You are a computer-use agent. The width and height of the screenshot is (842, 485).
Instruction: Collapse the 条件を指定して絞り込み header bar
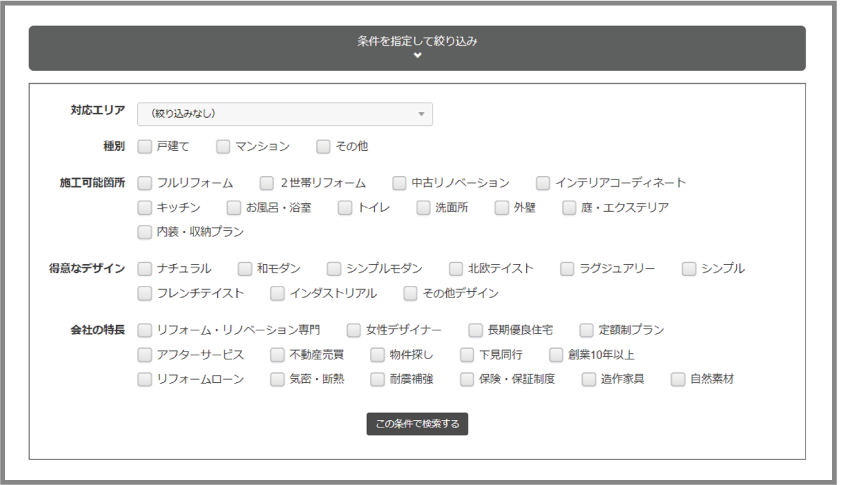click(417, 48)
